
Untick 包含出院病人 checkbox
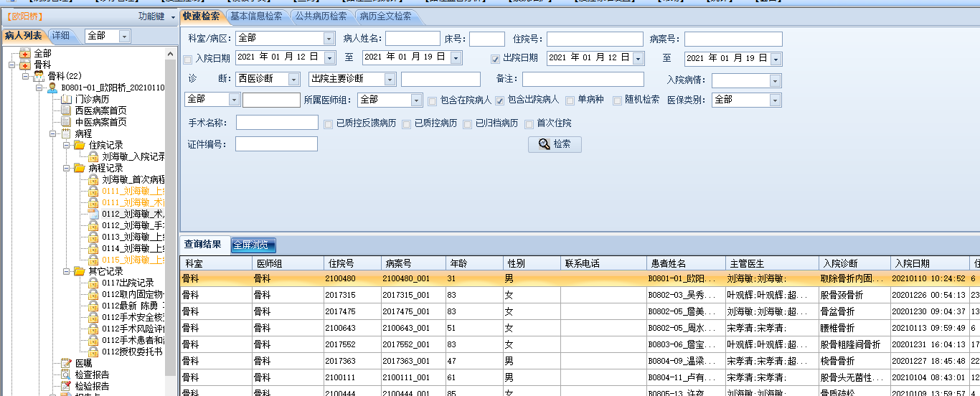pyautogui.click(x=500, y=100)
